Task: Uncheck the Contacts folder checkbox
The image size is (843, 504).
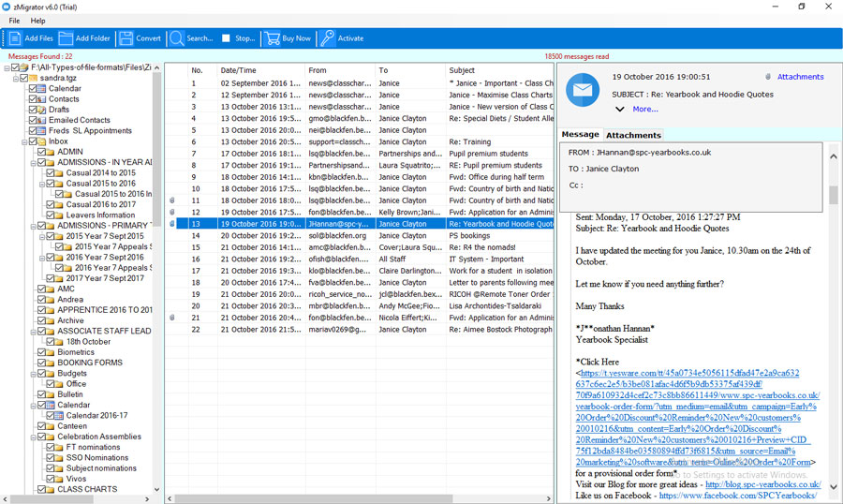Action: pyautogui.click(x=33, y=99)
